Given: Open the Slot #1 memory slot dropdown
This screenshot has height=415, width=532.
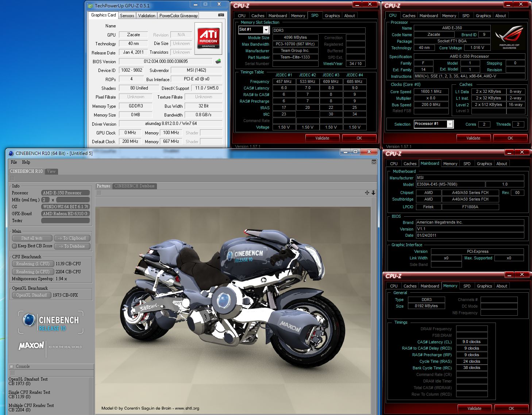Looking at the screenshot, I should click(x=266, y=30).
